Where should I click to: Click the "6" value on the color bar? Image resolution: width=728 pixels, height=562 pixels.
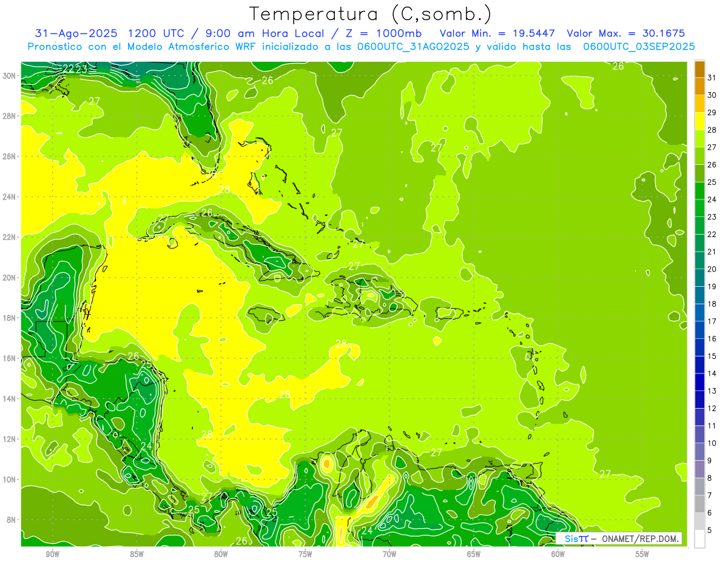tap(710, 513)
